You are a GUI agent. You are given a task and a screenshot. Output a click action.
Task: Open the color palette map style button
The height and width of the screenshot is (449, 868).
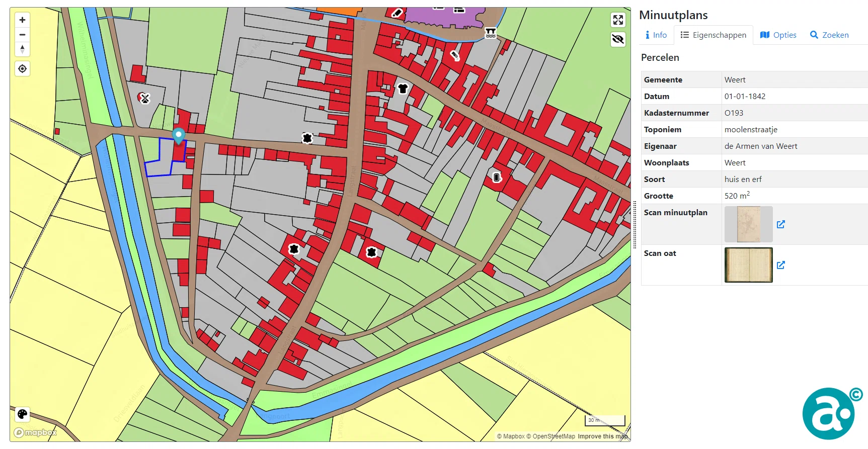pyautogui.click(x=22, y=414)
